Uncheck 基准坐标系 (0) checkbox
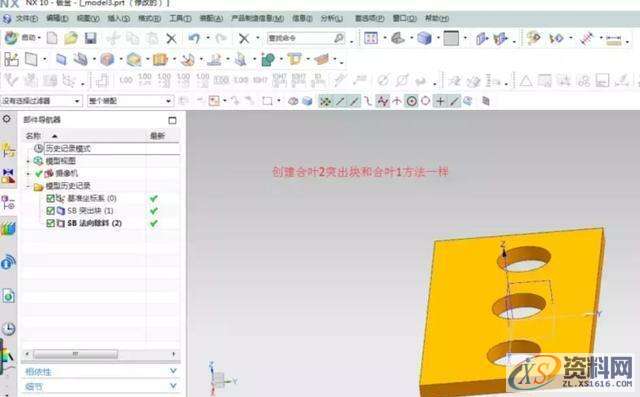The width and height of the screenshot is (640, 397). pyautogui.click(x=50, y=198)
